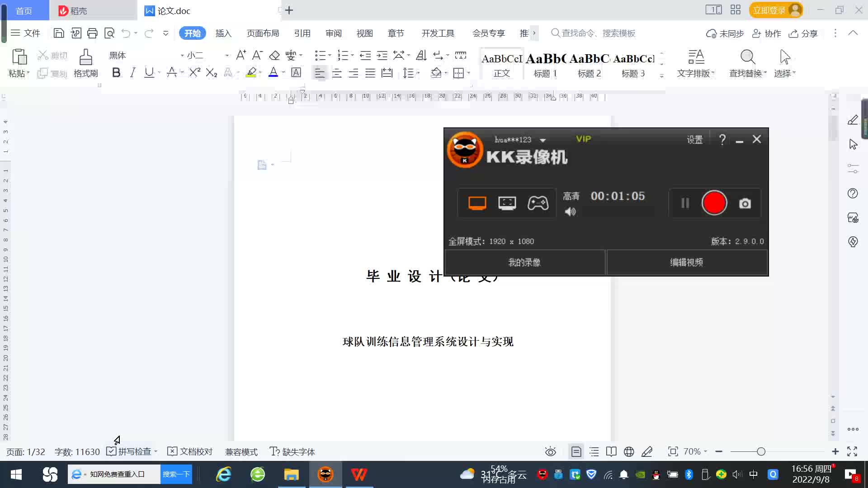
Task: Open the 插入 ribbon tab
Action: click(223, 33)
